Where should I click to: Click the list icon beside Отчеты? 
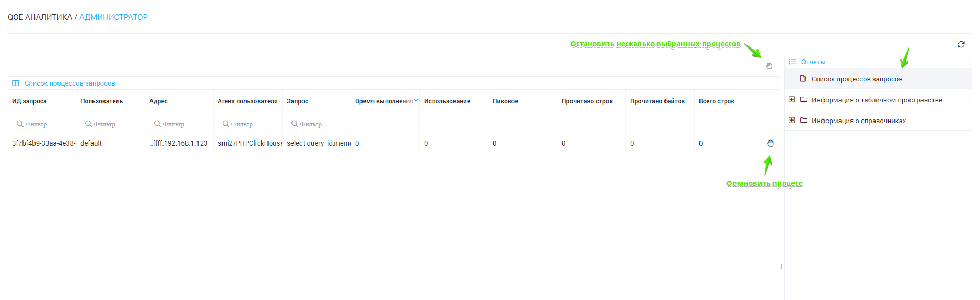point(792,62)
